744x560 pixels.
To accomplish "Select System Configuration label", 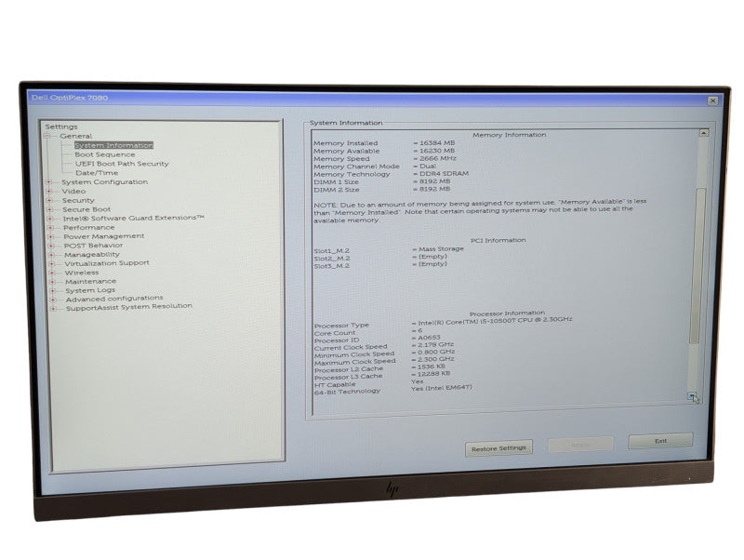I will click(104, 181).
